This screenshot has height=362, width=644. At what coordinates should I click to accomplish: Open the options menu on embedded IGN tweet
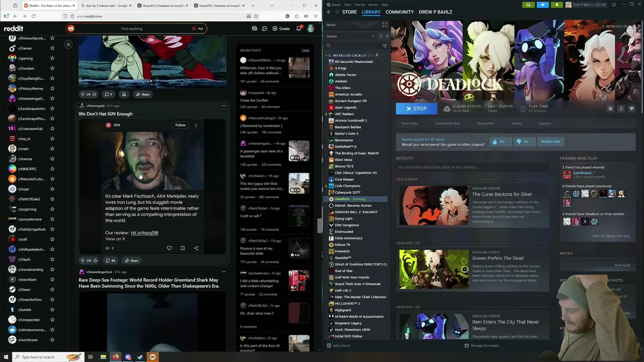pos(196,125)
